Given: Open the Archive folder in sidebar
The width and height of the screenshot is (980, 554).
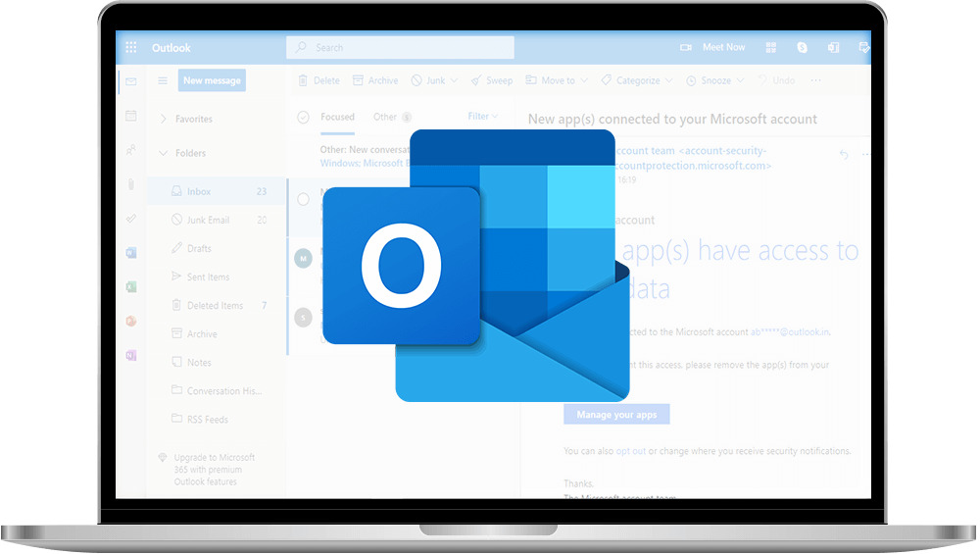Looking at the screenshot, I should 217,334.
